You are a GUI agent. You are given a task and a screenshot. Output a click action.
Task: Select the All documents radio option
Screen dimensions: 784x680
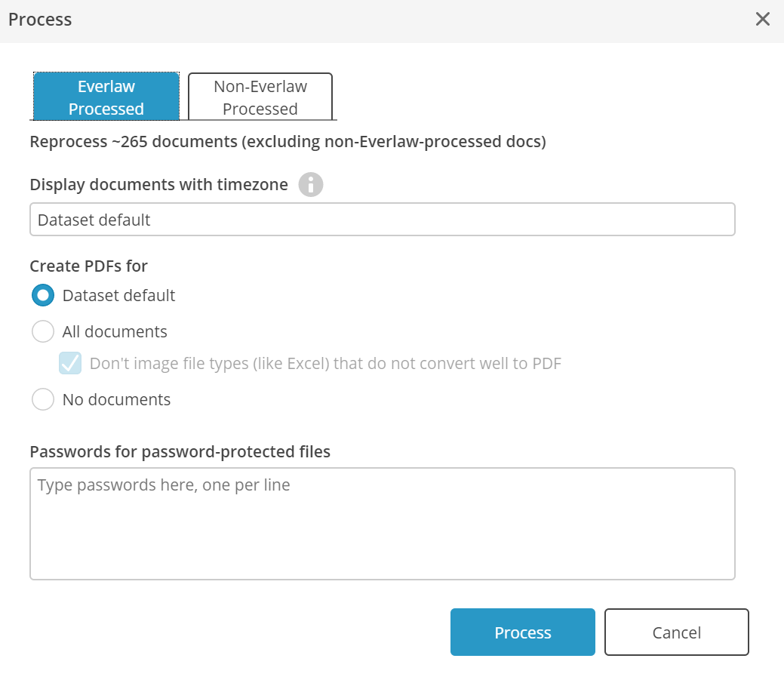coord(43,331)
